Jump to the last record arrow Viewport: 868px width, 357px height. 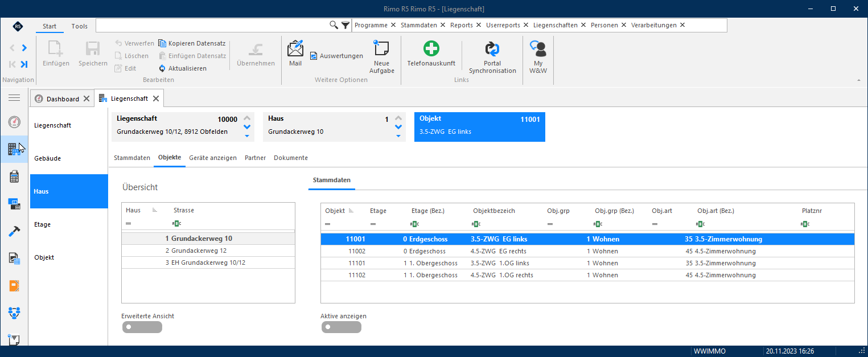click(24, 64)
